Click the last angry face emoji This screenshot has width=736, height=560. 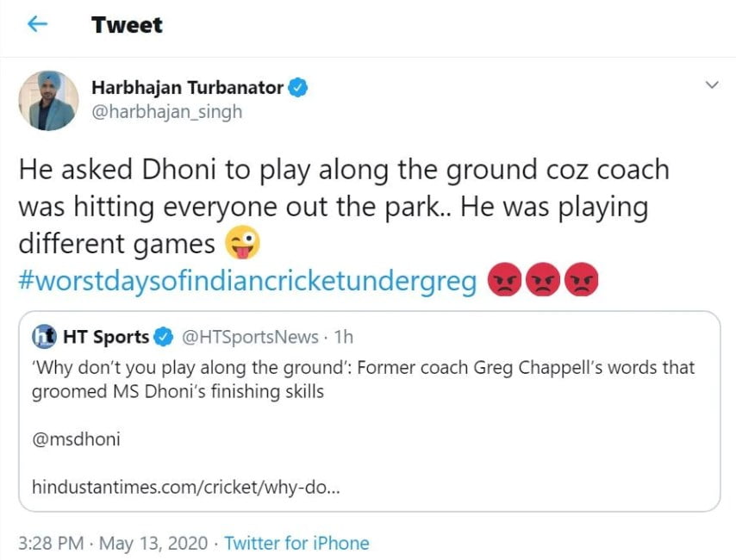[582, 283]
